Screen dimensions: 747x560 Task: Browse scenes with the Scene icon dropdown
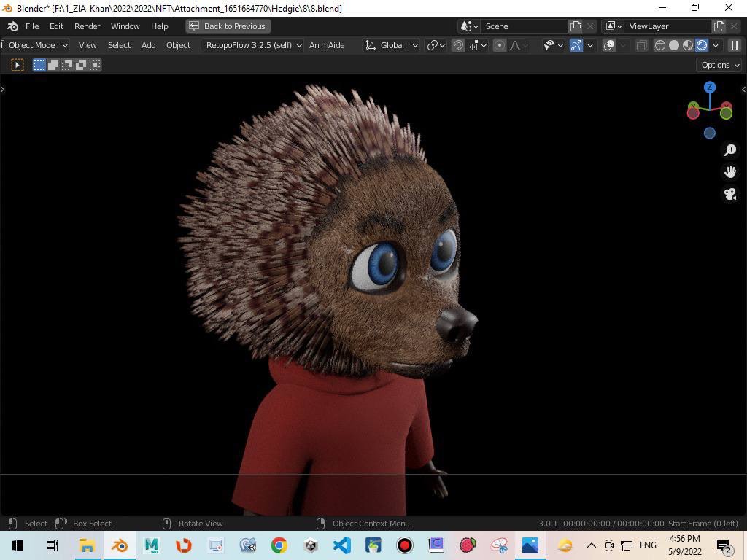point(469,26)
